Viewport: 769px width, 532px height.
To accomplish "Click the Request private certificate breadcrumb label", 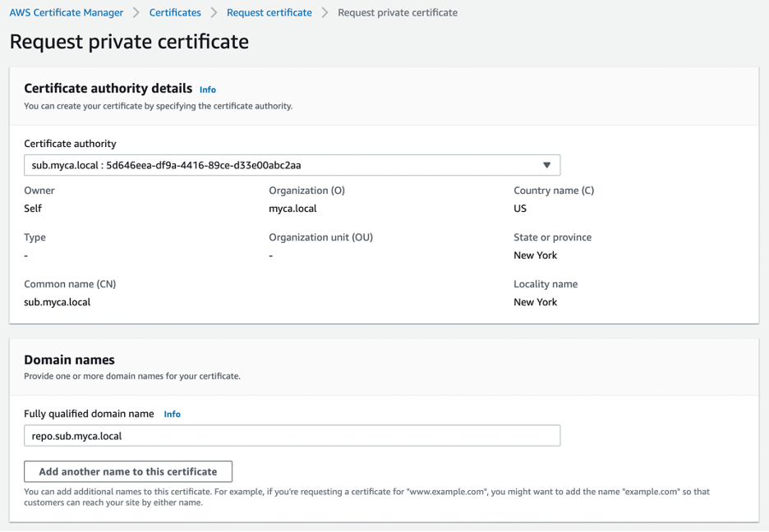I will (x=397, y=12).
